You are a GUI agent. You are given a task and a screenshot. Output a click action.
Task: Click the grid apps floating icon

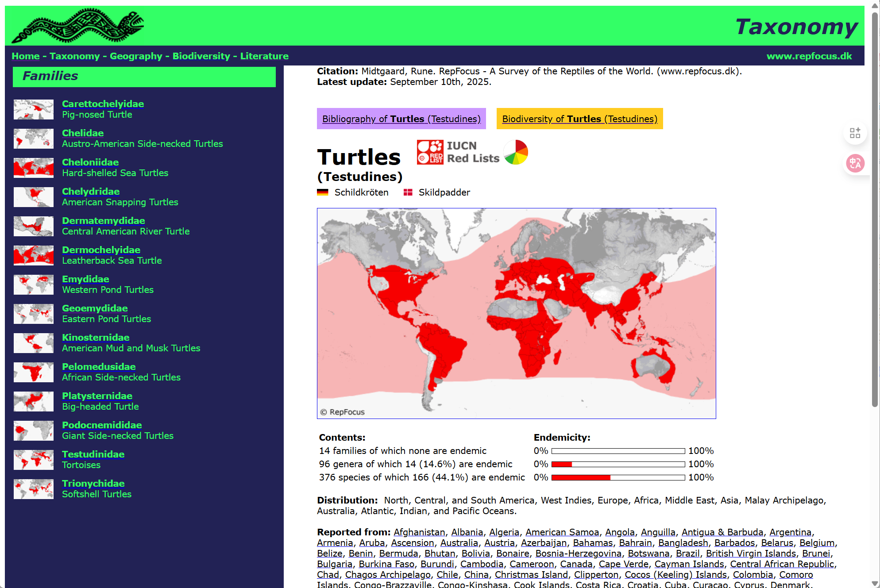point(855,133)
